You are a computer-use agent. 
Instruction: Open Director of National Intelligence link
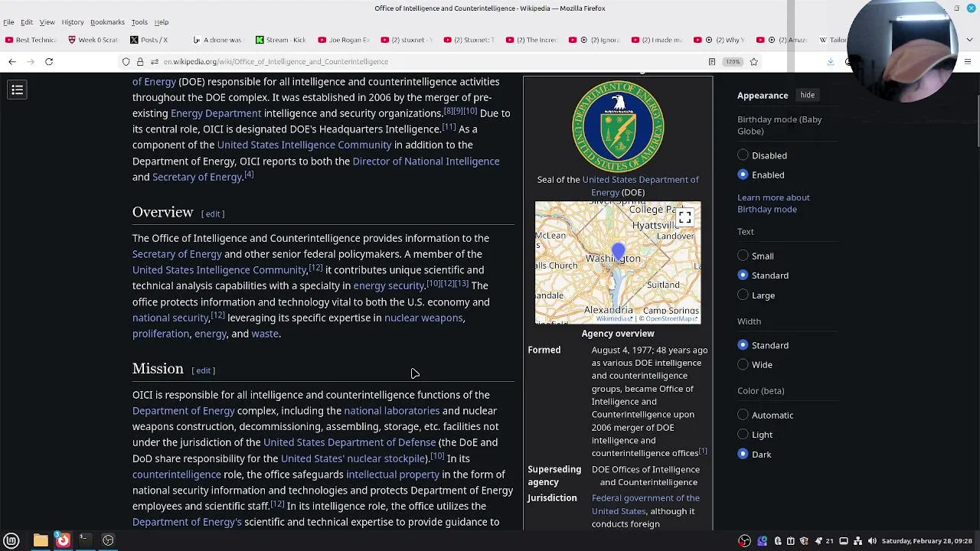coord(426,161)
